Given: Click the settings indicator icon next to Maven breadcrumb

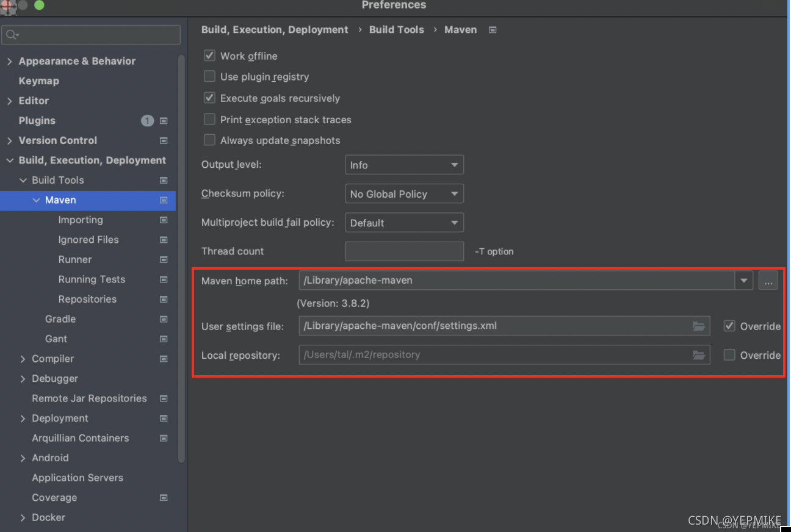Looking at the screenshot, I should [x=492, y=29].
